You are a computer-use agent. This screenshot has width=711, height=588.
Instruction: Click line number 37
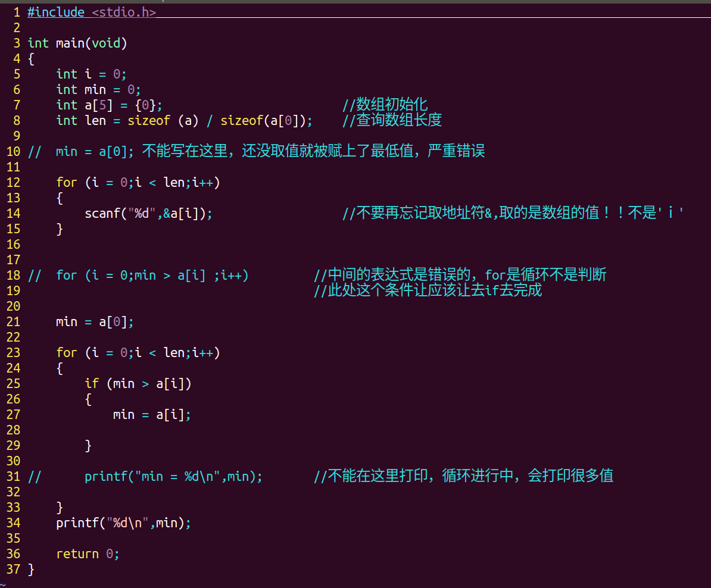click(14, 570)
